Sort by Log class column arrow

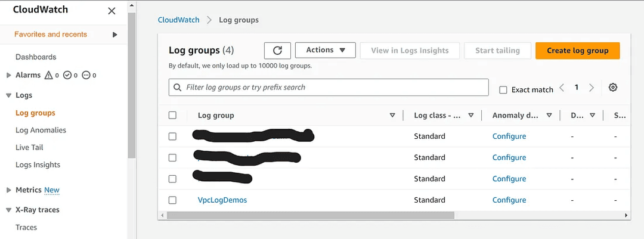tap(471, 116)
